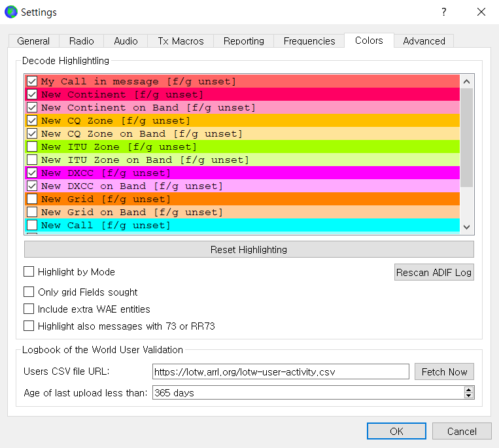499x448 pixels.
Task: Toggle New CQ Zone on Band checkbox
Action: pos(32,133)
